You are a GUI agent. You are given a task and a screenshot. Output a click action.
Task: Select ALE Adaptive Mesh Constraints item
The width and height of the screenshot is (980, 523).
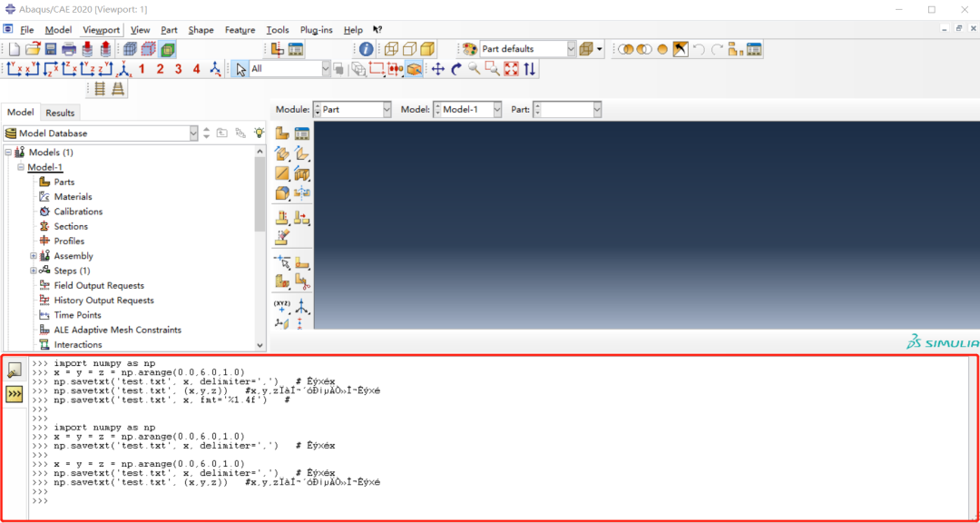point(117,330)
